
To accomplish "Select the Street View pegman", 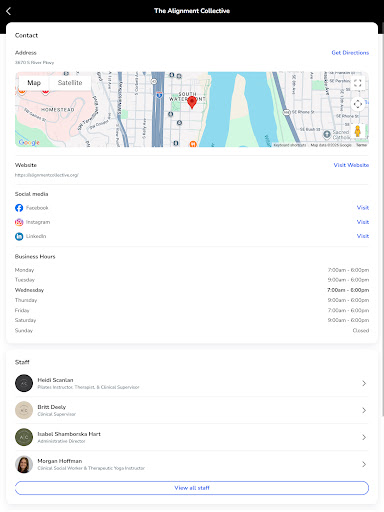I will pos(358,131).
